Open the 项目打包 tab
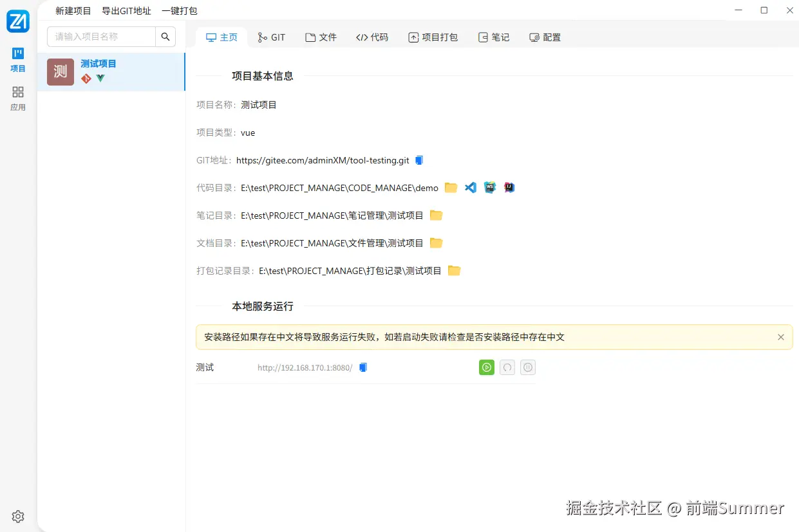799x532 pixels. 433,37
